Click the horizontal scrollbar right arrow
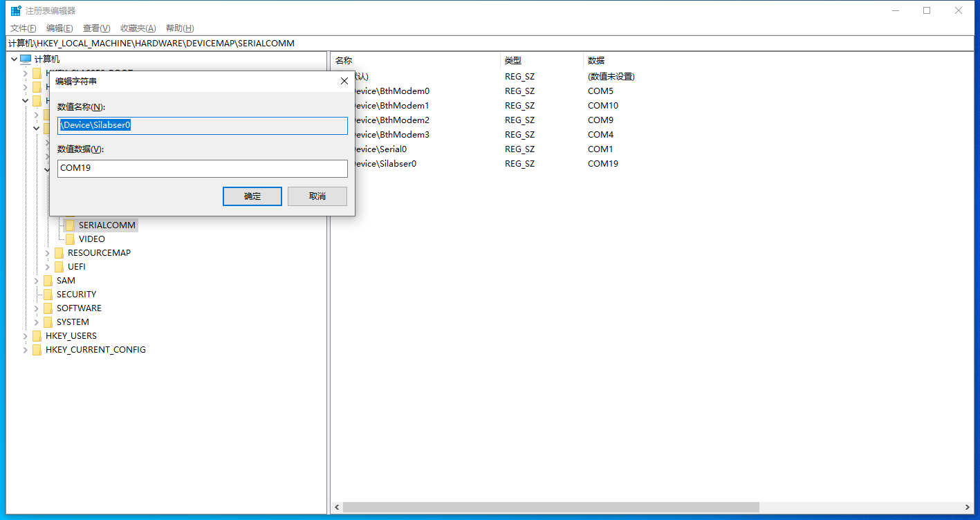The height and width of the screenshot is (520, 980). tap(968, 508)
